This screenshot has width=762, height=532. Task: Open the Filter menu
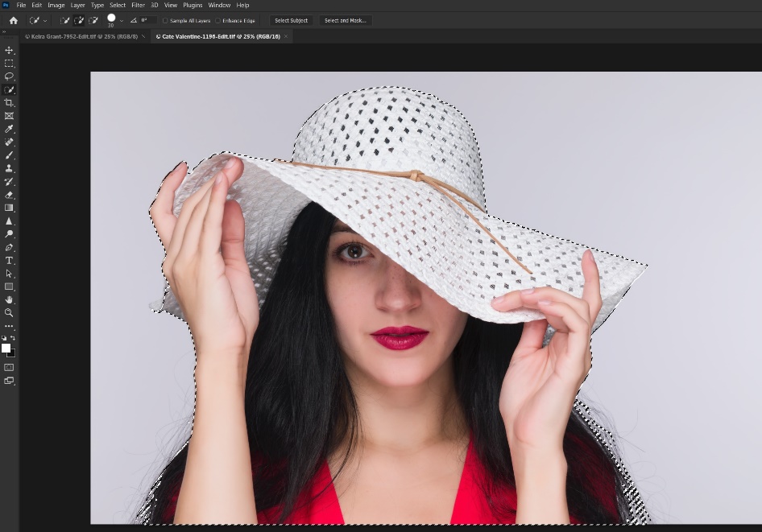tap(138, 5)
